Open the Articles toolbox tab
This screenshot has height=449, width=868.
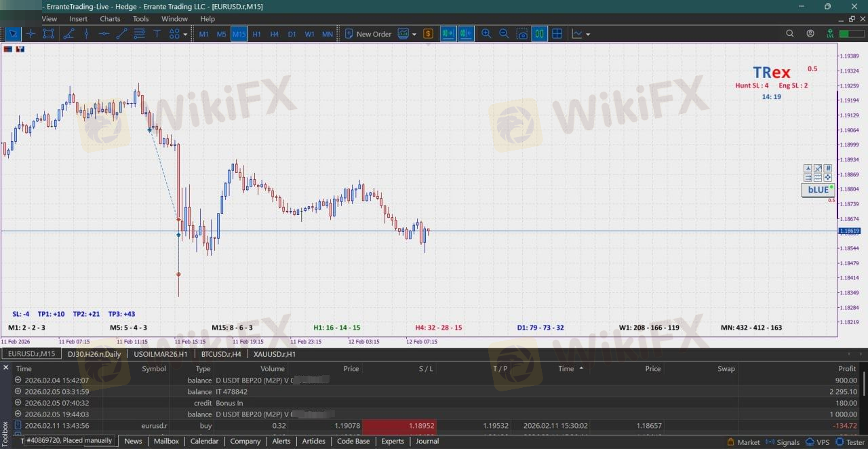[x=313, y=441]
